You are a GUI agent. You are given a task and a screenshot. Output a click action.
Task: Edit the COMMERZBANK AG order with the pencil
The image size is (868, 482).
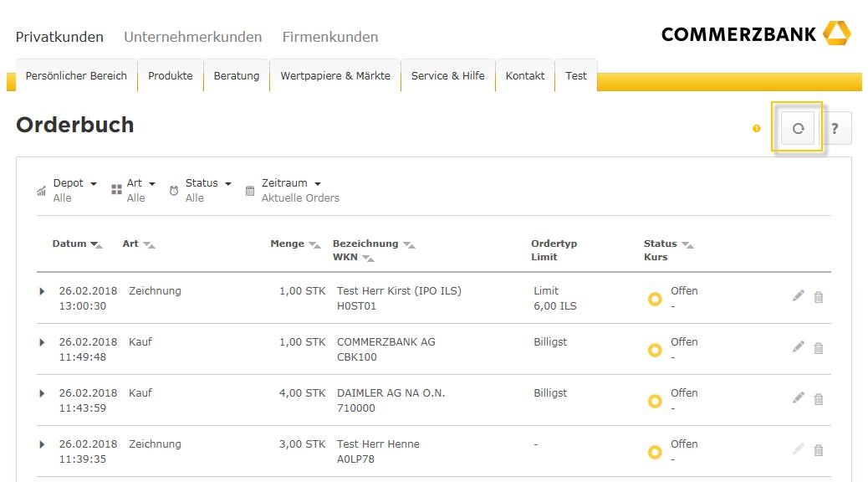click(x=798, y=347)
